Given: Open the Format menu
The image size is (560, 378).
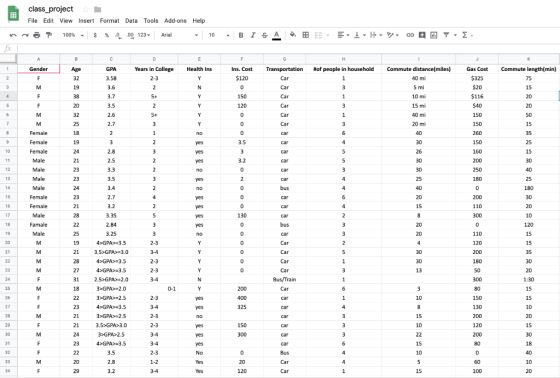Looking at the screenshot, I should click(x=110, y=21).
